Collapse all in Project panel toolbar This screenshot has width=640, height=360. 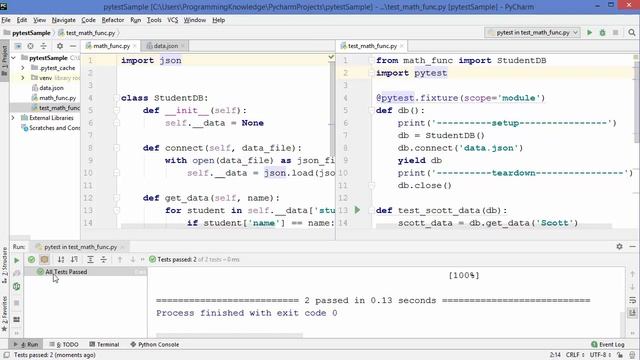(43, 46)
